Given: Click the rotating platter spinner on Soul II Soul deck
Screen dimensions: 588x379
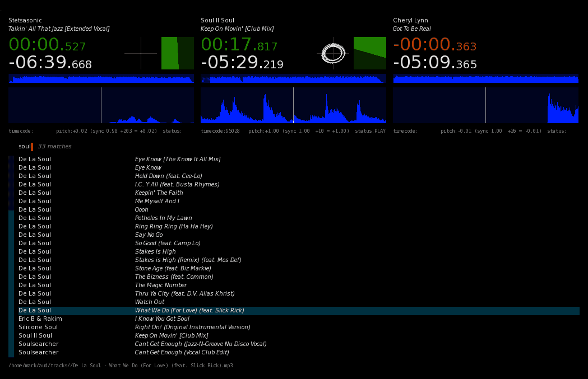Looking at the screenshot, I should 333,53.
